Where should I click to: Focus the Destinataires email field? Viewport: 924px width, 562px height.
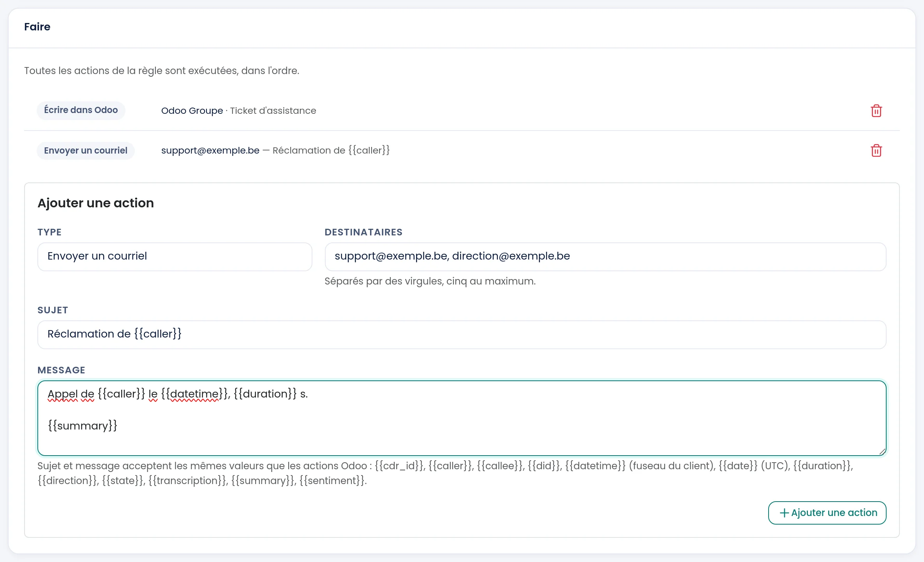tap(605, 256)
